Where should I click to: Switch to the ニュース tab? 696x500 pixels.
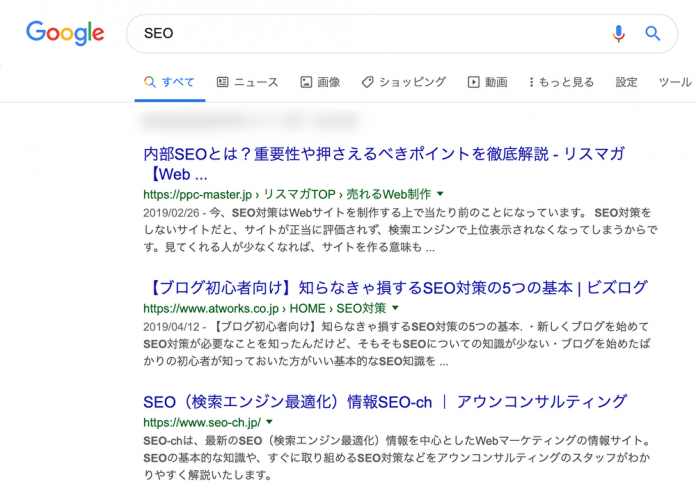pyautogui.click(x=247, y=82)
